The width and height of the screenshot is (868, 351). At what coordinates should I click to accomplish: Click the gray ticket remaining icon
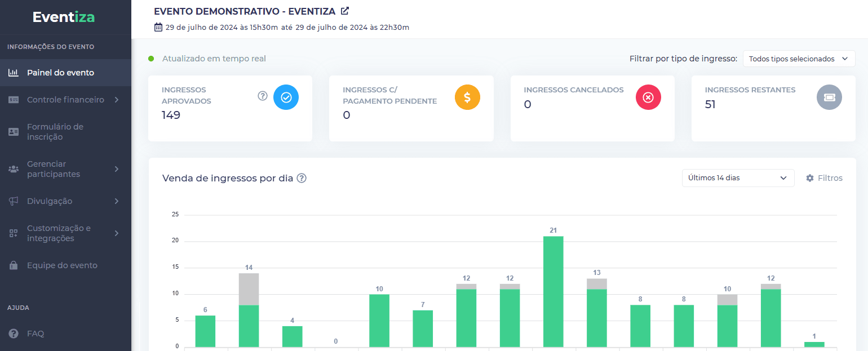click(829, 97)
